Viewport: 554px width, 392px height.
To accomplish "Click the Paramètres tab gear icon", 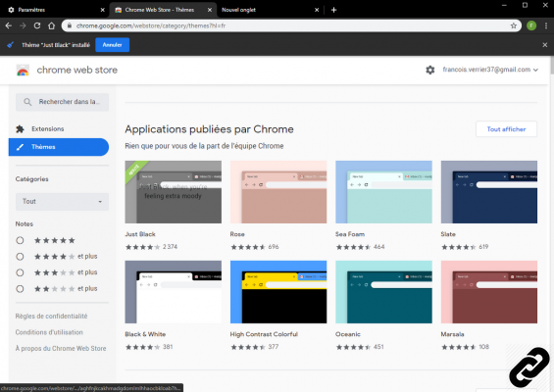I will pos(11,10).
